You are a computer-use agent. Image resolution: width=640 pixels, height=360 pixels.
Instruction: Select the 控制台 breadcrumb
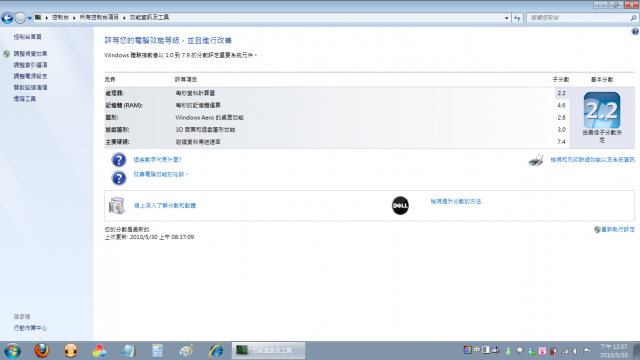[x=60, y=18]
